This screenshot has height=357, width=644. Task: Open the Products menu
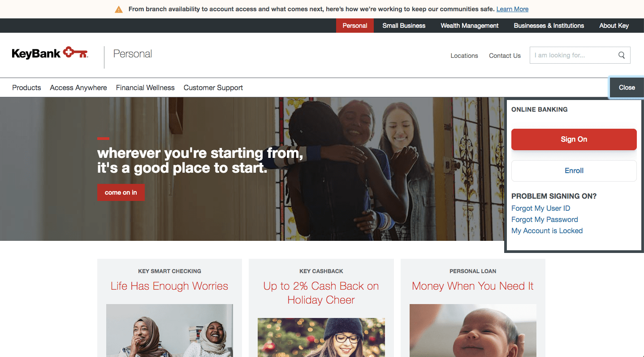click(x=26, y=87)
